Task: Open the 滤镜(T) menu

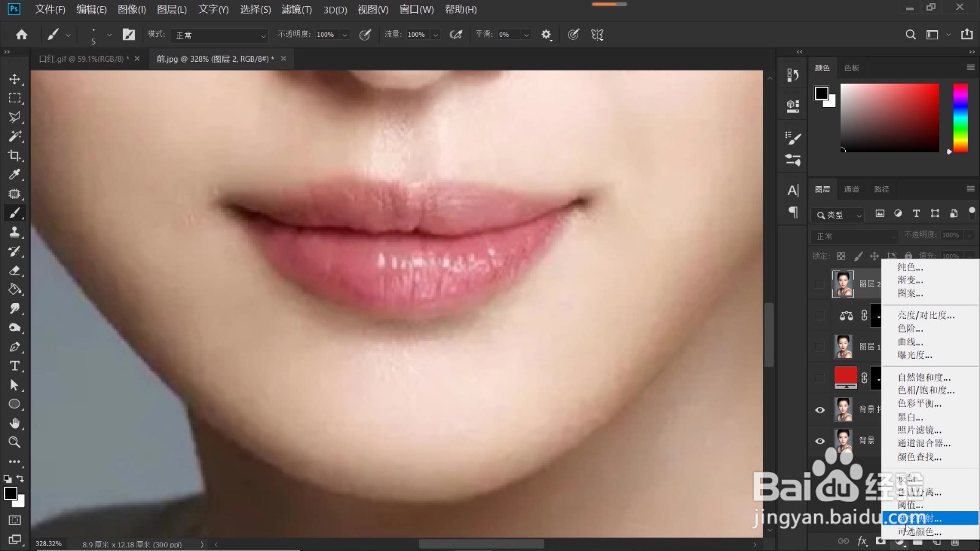Action: 296,9
